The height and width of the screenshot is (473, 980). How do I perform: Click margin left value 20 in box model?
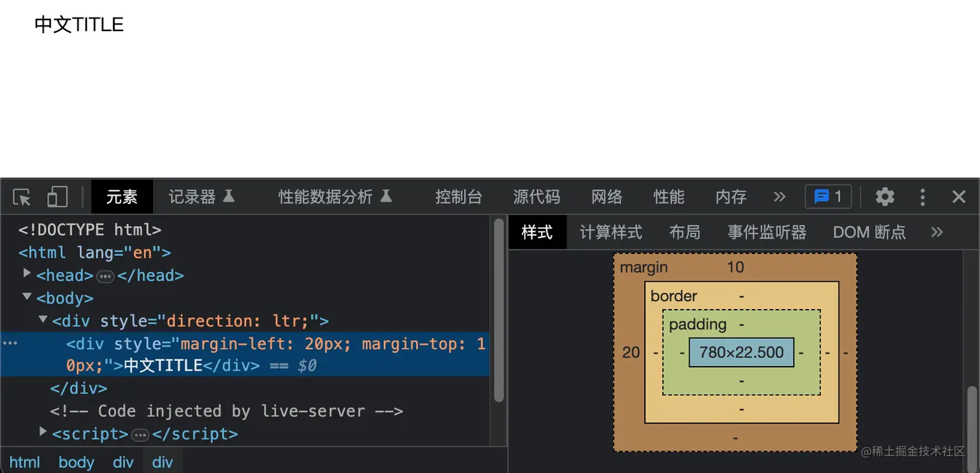coord(631,352)
